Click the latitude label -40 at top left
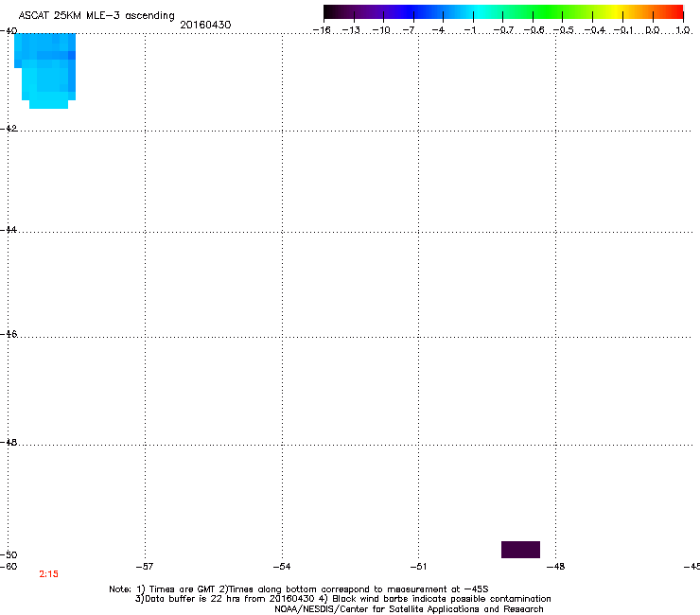Screen dimensions: 700x615 tap(9, 30)
